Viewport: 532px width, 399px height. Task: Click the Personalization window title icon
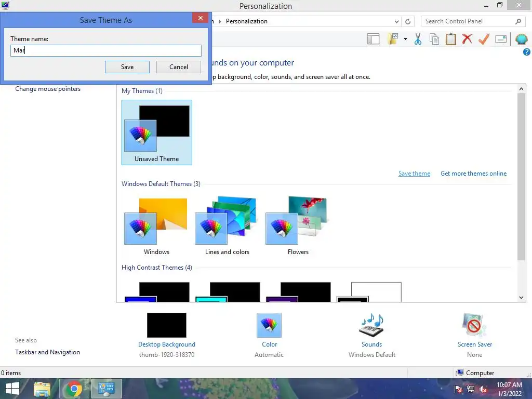(5, 5)
